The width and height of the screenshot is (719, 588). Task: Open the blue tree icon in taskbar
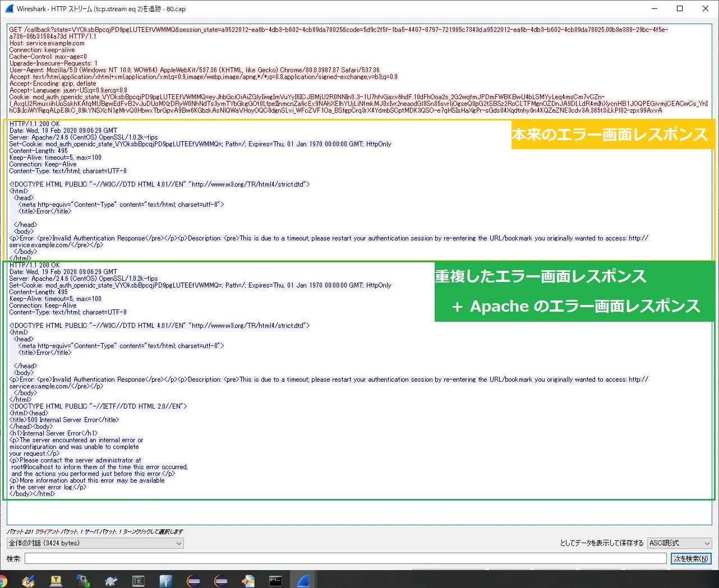click(165, 581)
